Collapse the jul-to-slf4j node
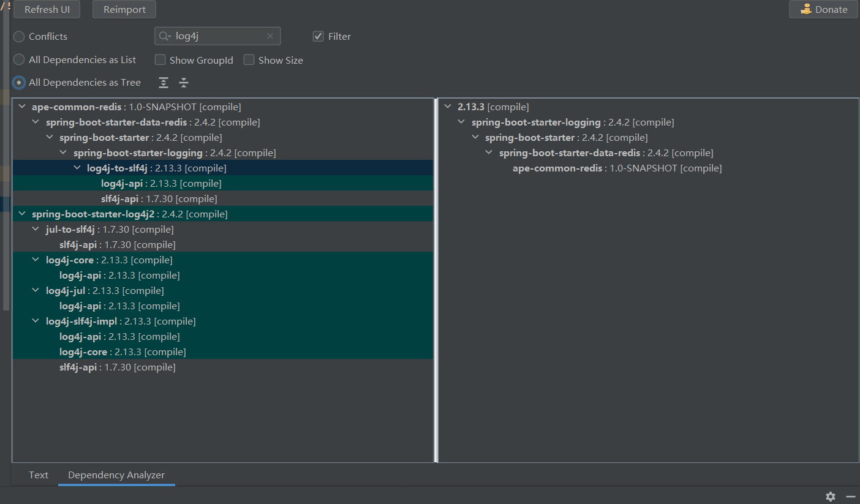This screenshot has height=504, width=860. click(36, 229)
